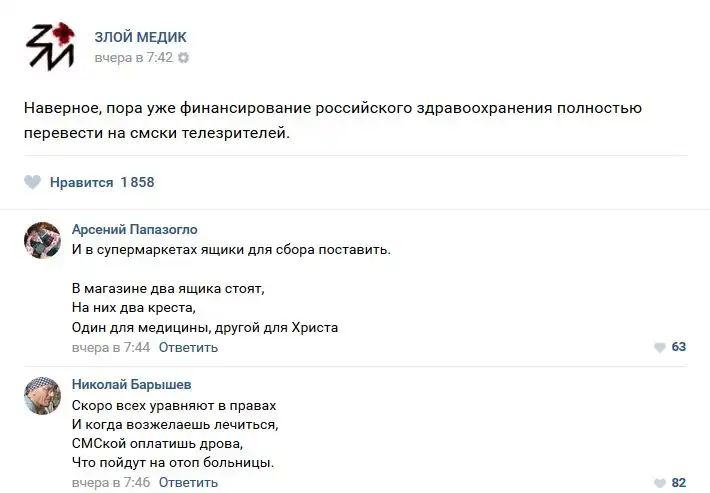Reply to Арсений Папазогло's comment

tap(188, 348)
